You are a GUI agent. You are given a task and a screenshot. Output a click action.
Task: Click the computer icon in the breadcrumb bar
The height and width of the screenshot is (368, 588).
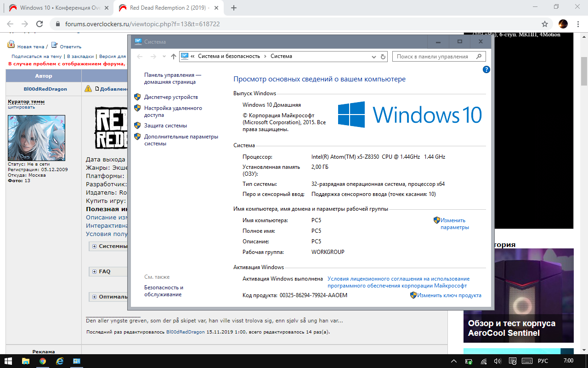pos(185,56)
